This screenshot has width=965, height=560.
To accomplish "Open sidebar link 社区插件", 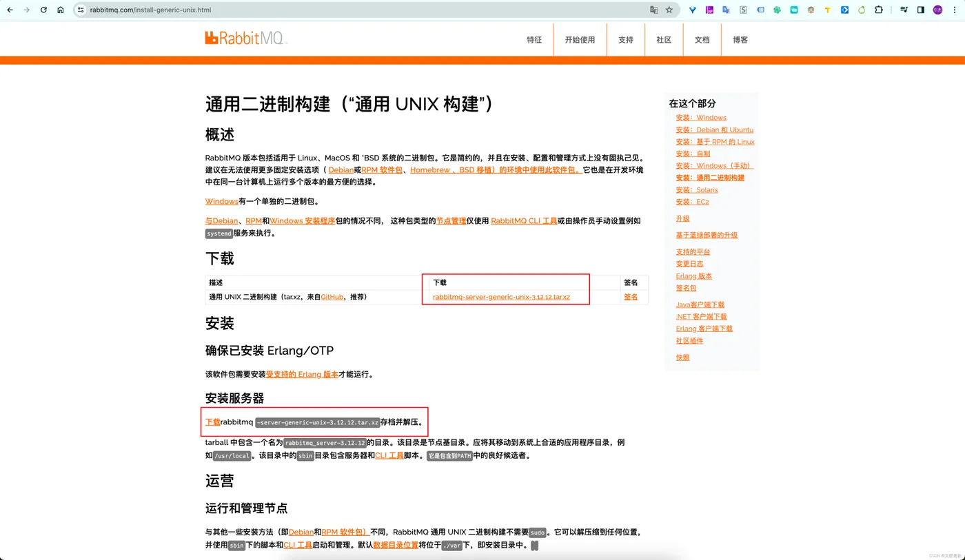I will point(689,341).
